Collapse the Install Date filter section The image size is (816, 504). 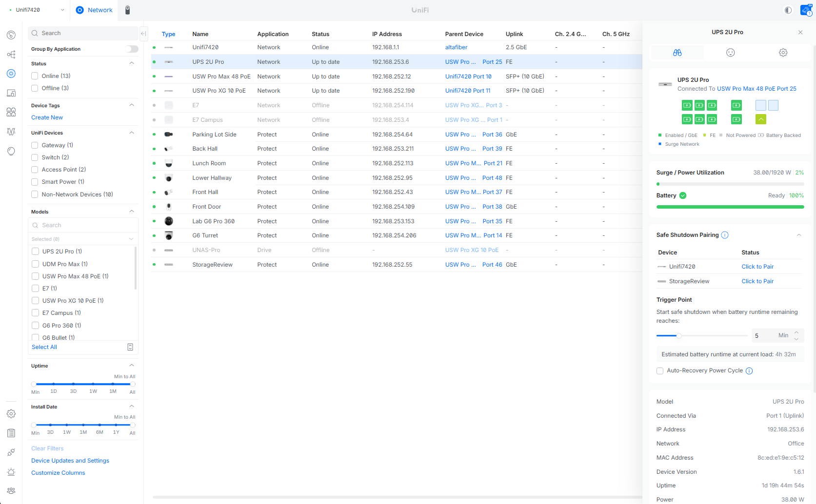pyautogui.click(x=132, y=407)
